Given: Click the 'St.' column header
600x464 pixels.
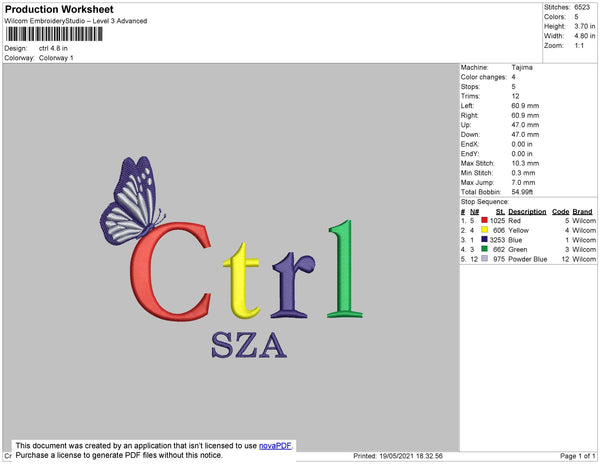Looking at the screenshot, I should point(500,212).
